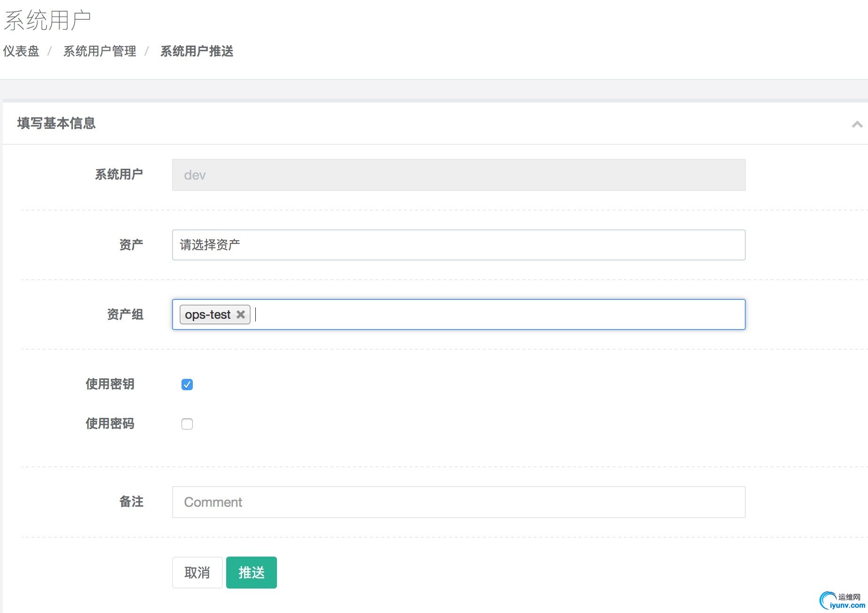The image size is (868, 613).
Task: Click into the 备注 Comment field
Action: pyautogui.click(x=458, y=502)
